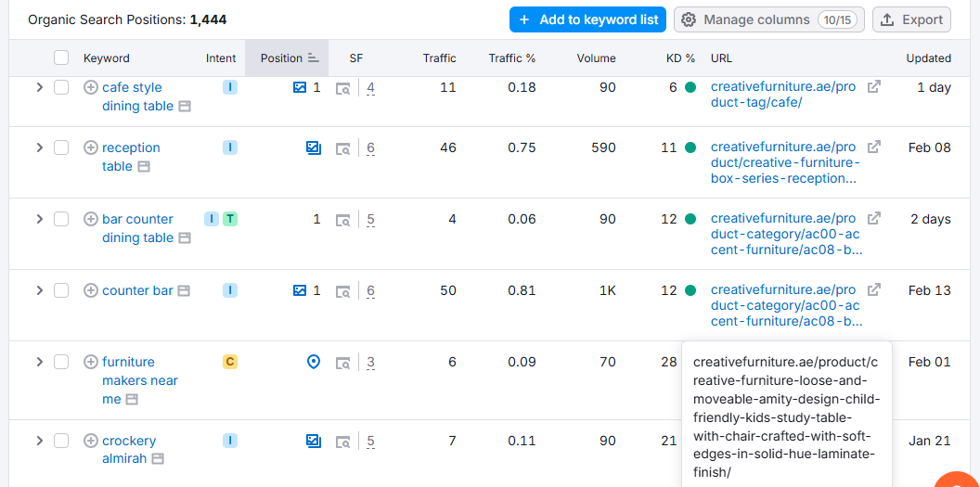This screenshot has height=487, width=980.
Task: Click plus icon next to counter bar
Action: coord(91,291)
